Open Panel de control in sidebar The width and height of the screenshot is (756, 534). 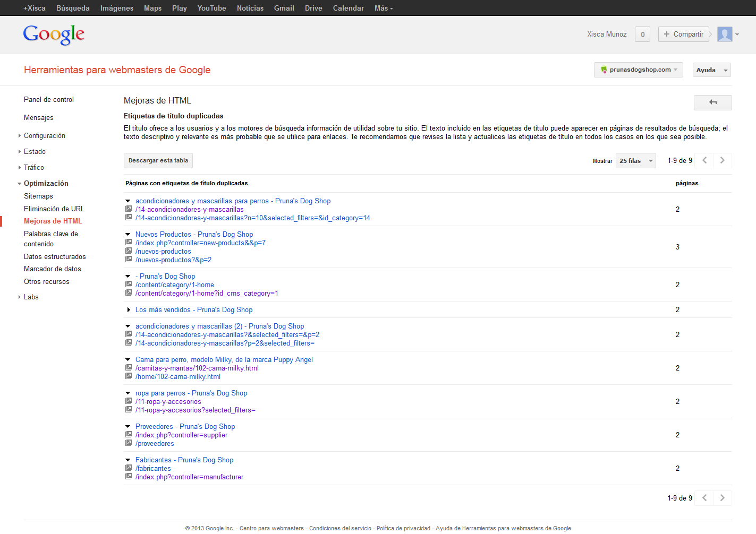click(49, 99)
